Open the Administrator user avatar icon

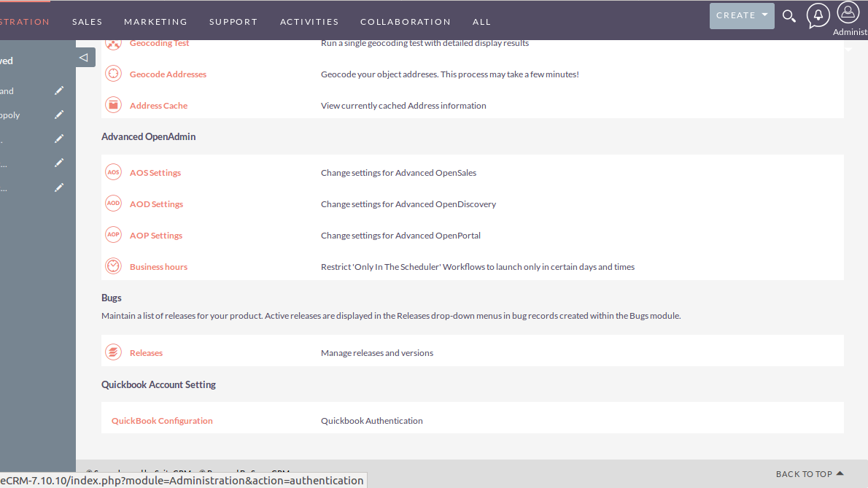(848, 12)
